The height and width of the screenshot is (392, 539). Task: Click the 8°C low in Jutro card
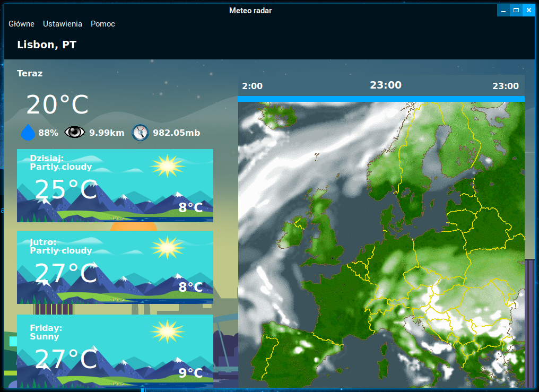(191, 287)
